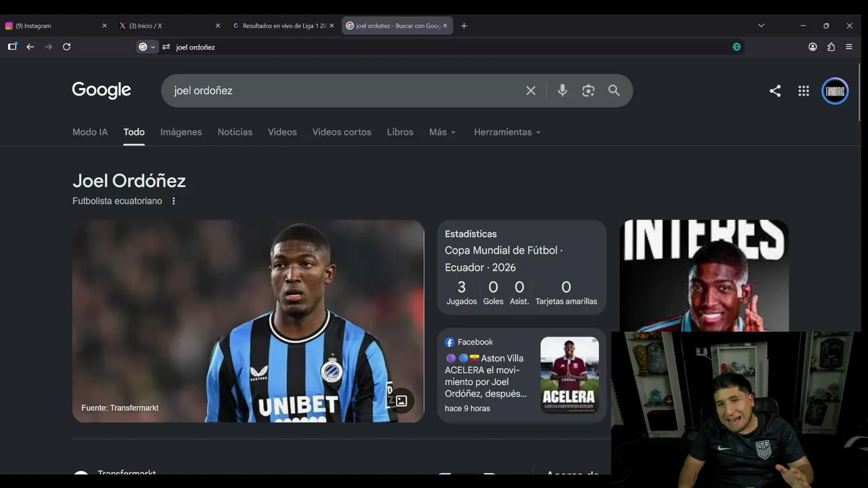The width and height of the screenshot is (868, 488).
Task: Open the search engine selector dropdown
Action: 147,47
